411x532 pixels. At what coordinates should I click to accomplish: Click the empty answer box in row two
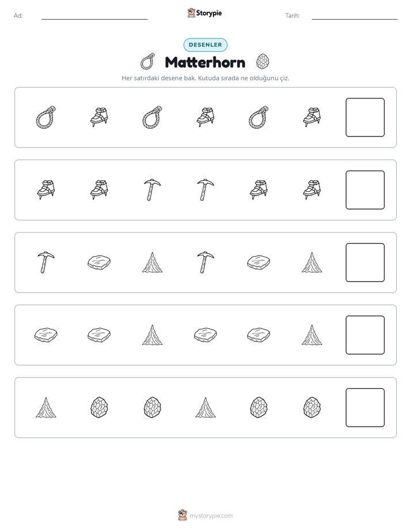point(365,190)
